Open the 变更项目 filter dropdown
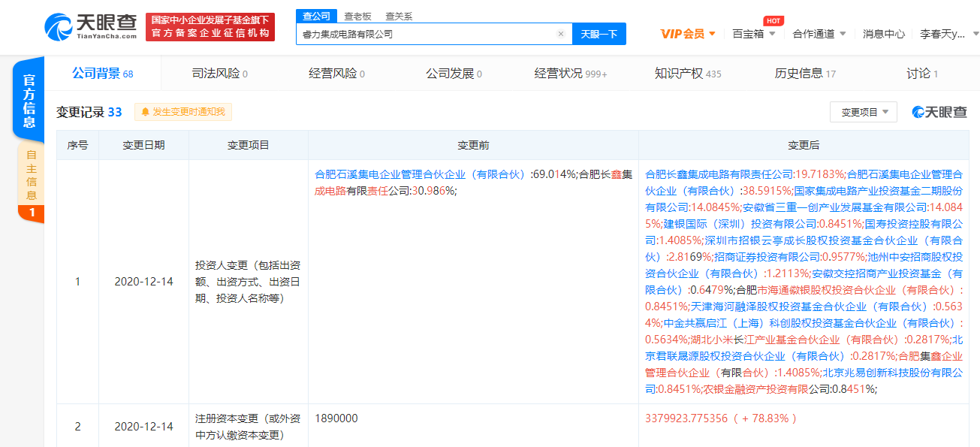 [864, 112]
